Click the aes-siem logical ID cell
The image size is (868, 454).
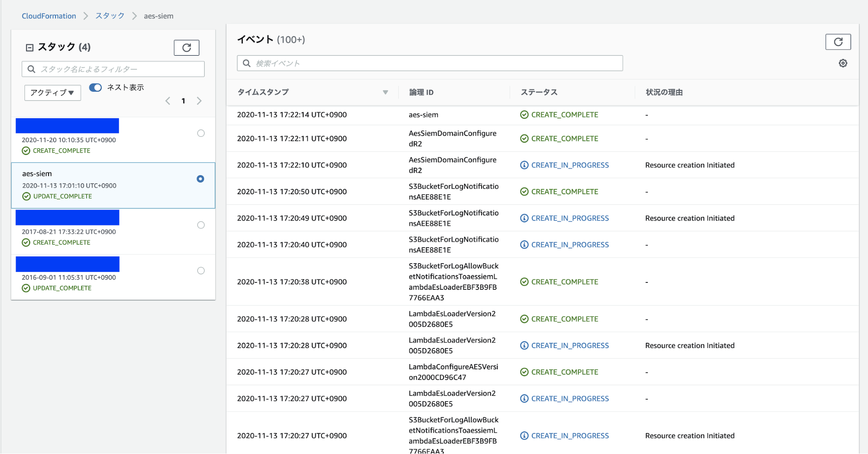[x=423, y=115]
